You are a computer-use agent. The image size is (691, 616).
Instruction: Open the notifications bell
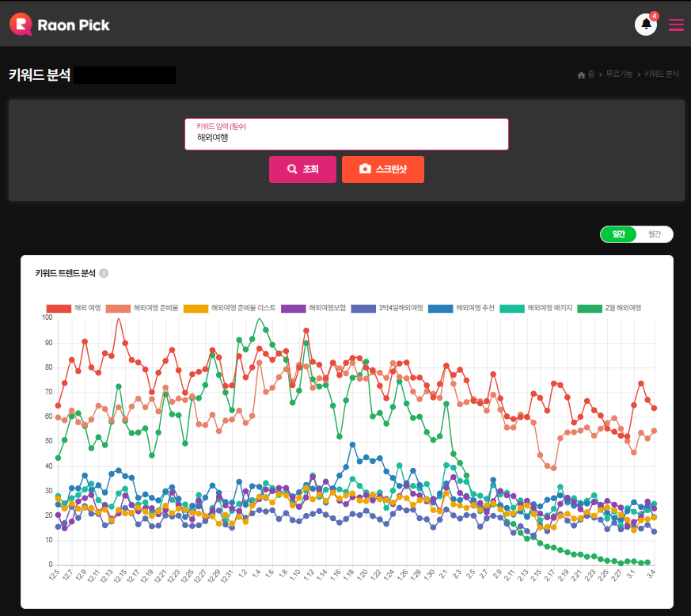pos(646,25)
